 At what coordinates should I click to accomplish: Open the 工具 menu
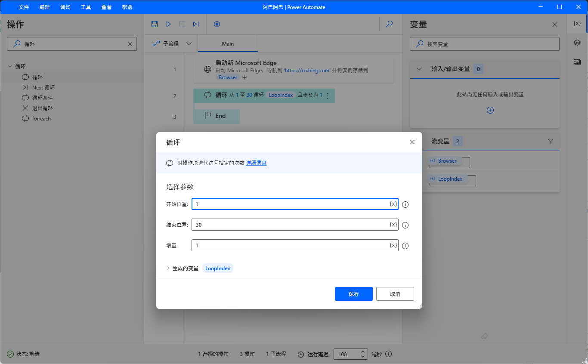[x=86, y=7]
